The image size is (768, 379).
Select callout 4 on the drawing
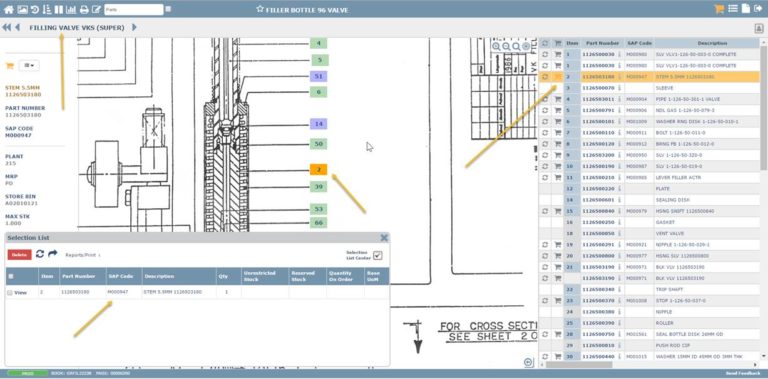coord(318,43)
